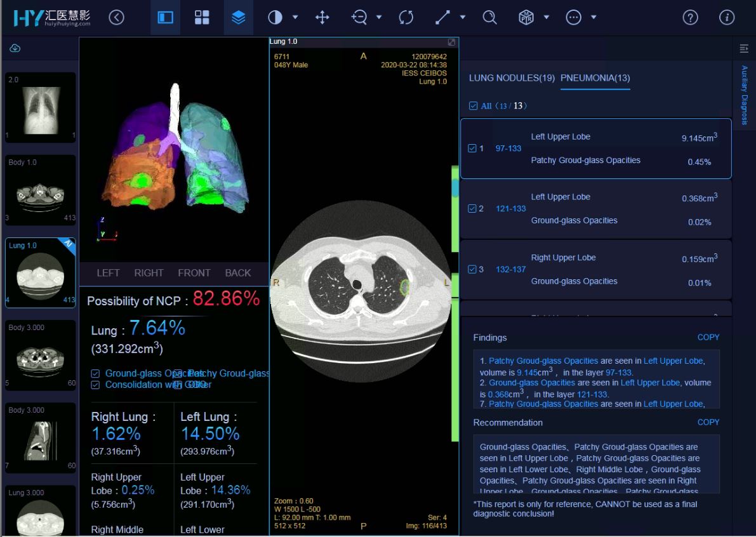Toggle checkbox for finding 2 Left Upper Lobe
The image size is (756, 537).
(x=472, y=208)
